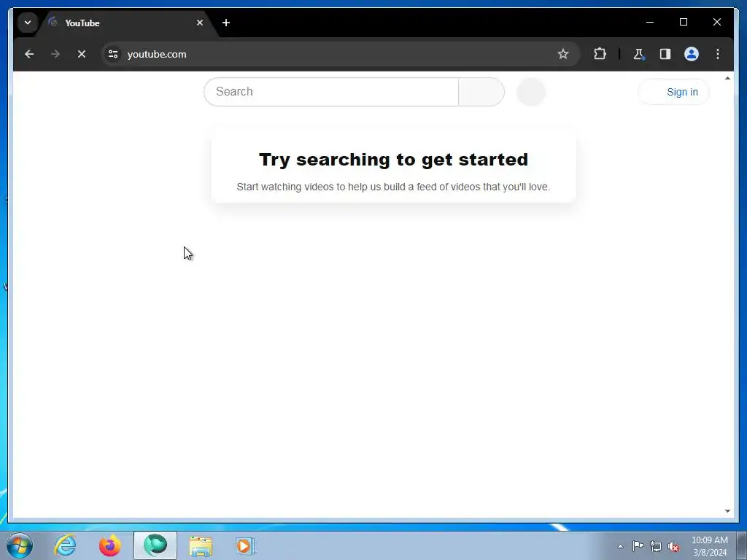Select the active browser taskbar icon
Image resolution: width=747 pixels, height=560 pixels.
pos(155,545)
